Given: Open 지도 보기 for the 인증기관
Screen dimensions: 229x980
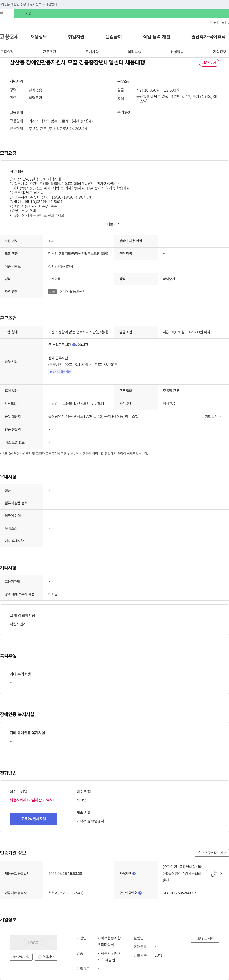Looking at the screenshot, I should pos(215,873).
